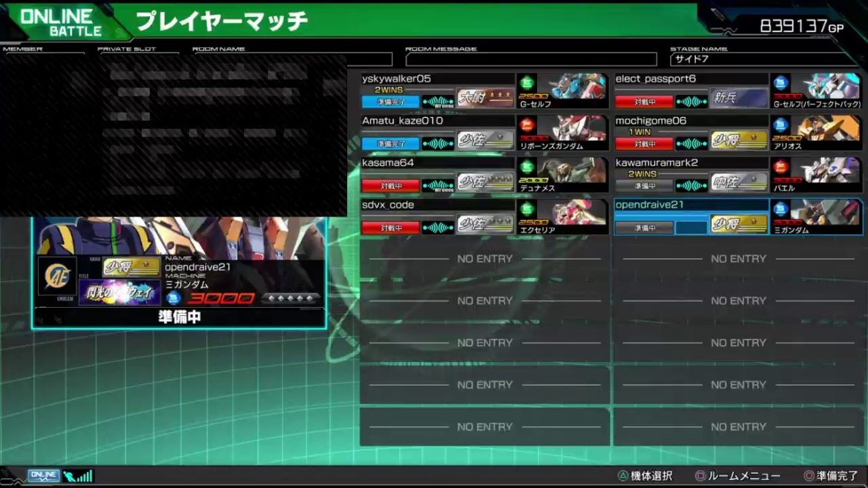Toggle opendraive21's 準備中 status in player list
868x488 pixels.
point(644,228)
